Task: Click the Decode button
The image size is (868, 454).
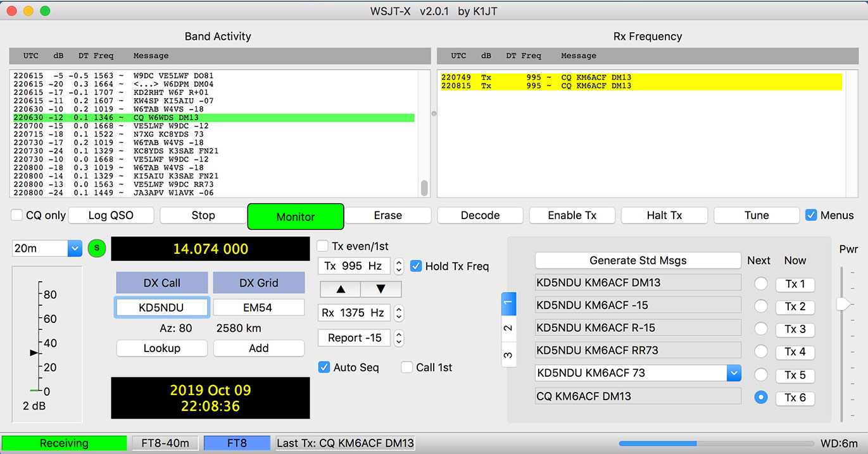Action: point(481,215)
